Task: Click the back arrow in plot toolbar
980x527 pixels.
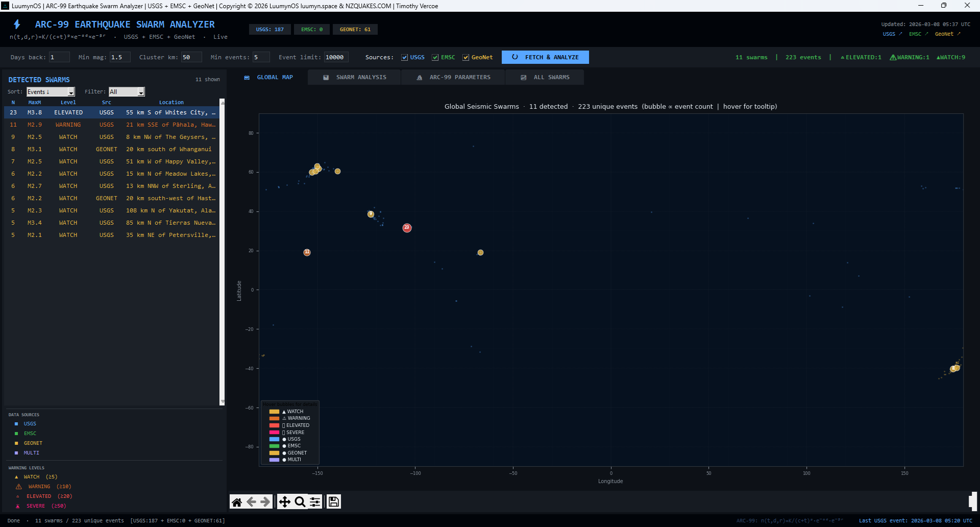Action: (251, 502)
